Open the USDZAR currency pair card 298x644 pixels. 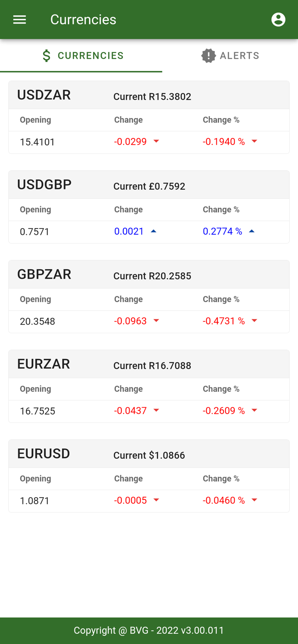pos(44,95)
